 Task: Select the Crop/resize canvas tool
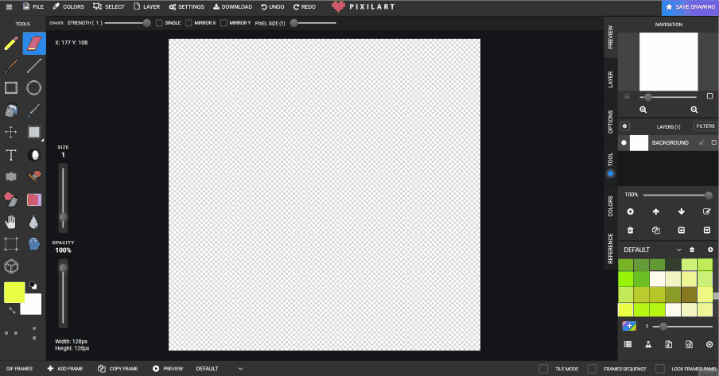coord(11,244)
